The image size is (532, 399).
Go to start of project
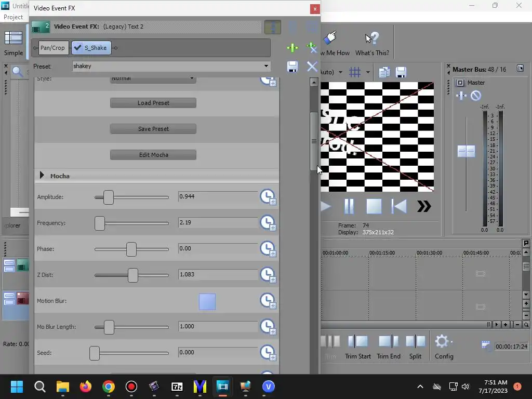(399, 206)
